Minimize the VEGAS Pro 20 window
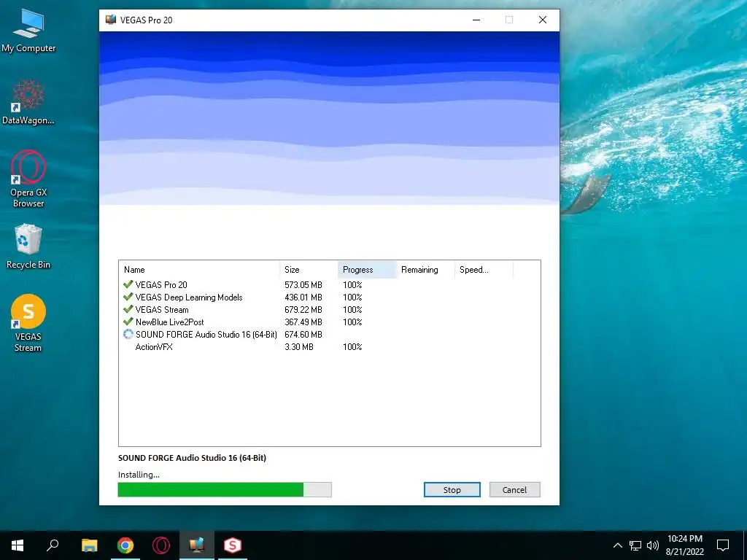The height and width of the screenshot is (560, 747). [476, 20]
